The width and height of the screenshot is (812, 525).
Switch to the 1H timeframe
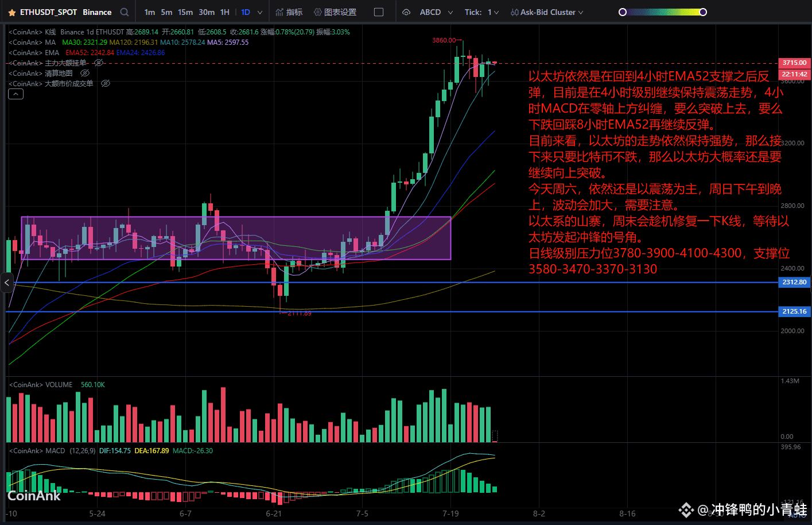(225, 12)
